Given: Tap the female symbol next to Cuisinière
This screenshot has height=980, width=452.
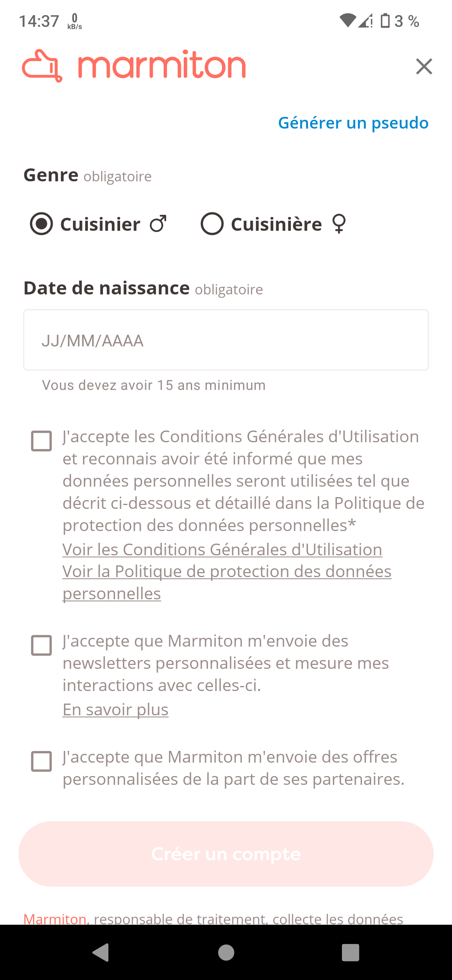Looking at the screenshot, I should (339, 224).
